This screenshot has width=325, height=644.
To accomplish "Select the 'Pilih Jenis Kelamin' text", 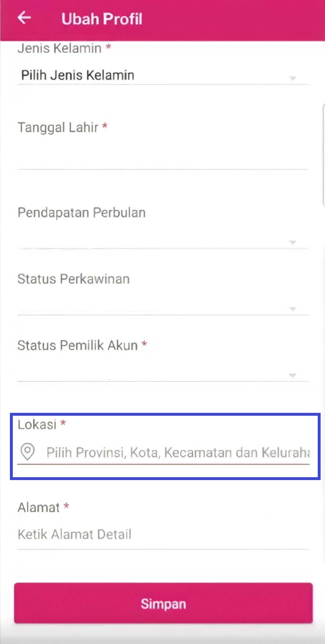I will click(x=78, y=75).
